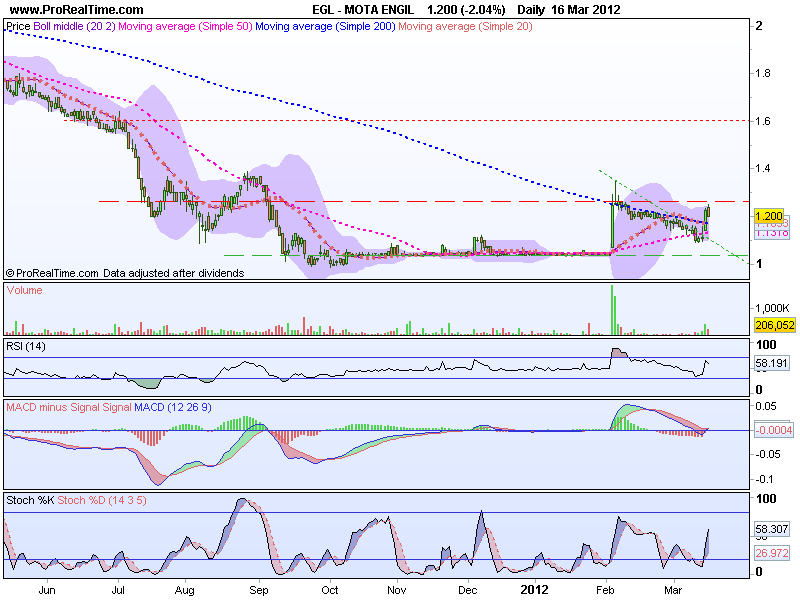Select the Aug label on time axis

(185, 590)
